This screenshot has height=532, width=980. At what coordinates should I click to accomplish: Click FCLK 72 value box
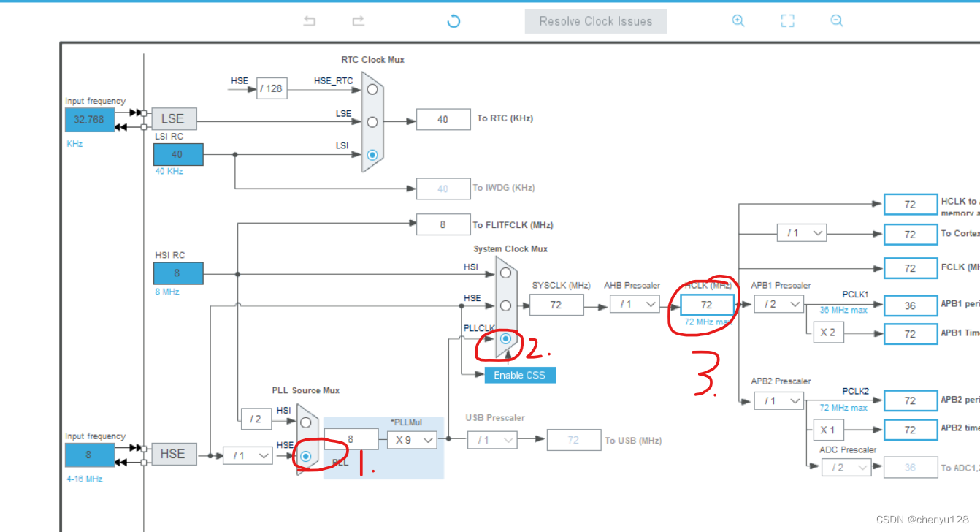911,268
